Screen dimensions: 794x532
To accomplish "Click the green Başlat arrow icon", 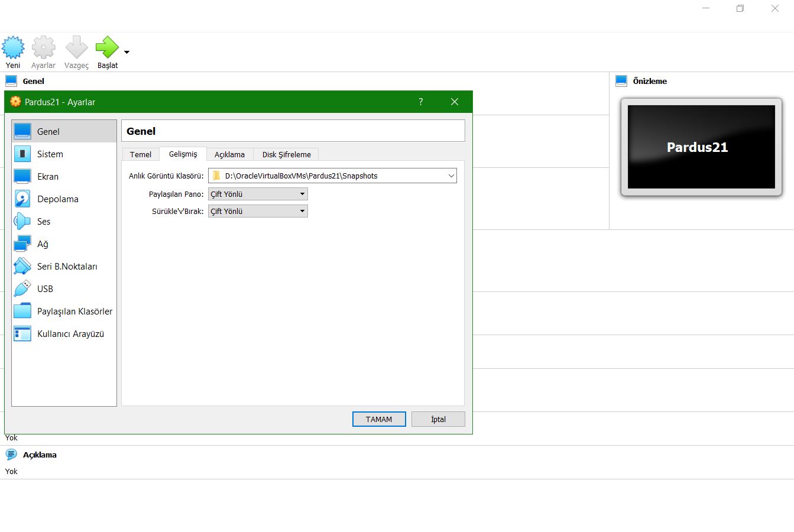I will [107, 47].
